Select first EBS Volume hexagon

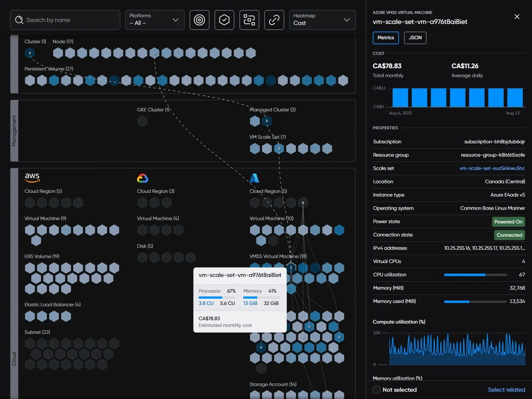[x=30, y=268]
